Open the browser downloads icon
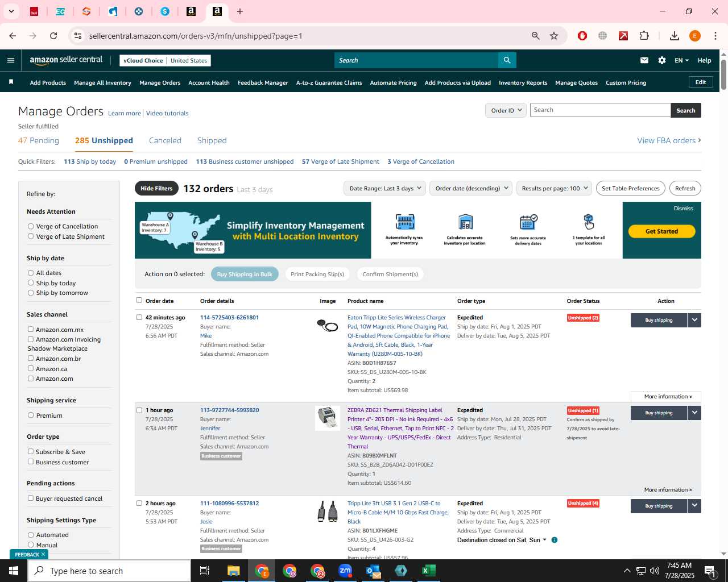This screenshot has width=728, height=582. pos(675,36)
